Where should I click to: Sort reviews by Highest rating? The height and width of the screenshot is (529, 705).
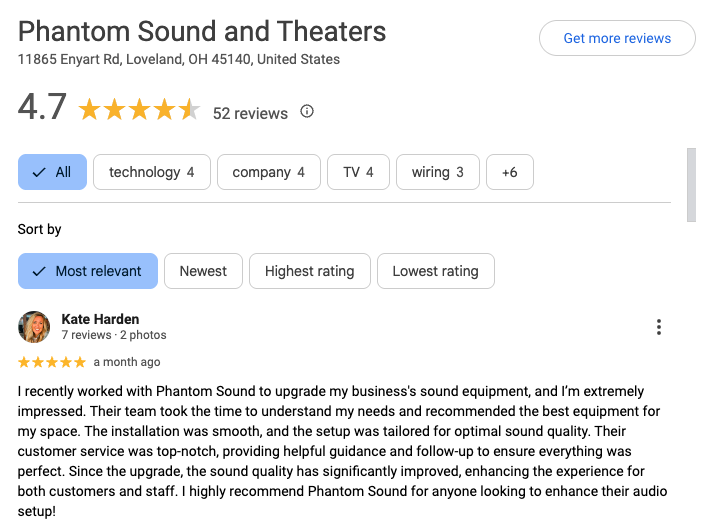(x=310, y=271)
